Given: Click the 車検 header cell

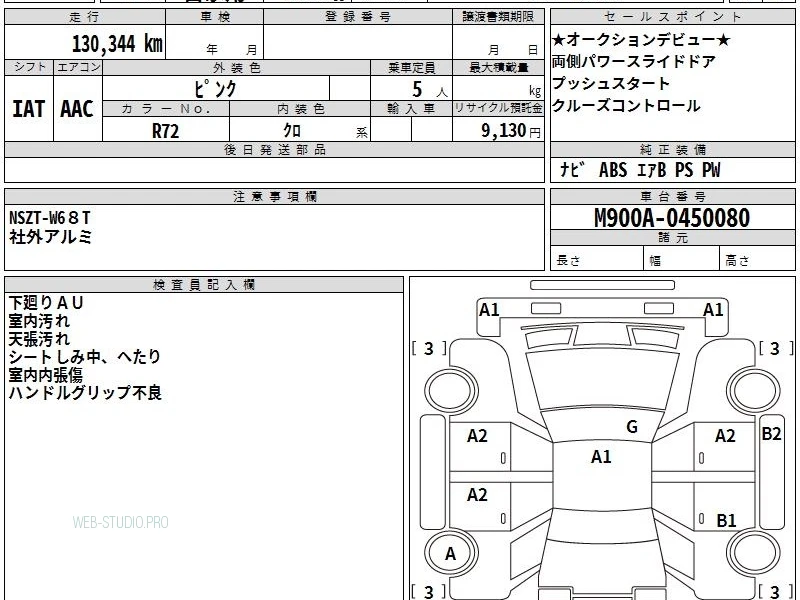Looking at the screenshot, I should point(215,17).
